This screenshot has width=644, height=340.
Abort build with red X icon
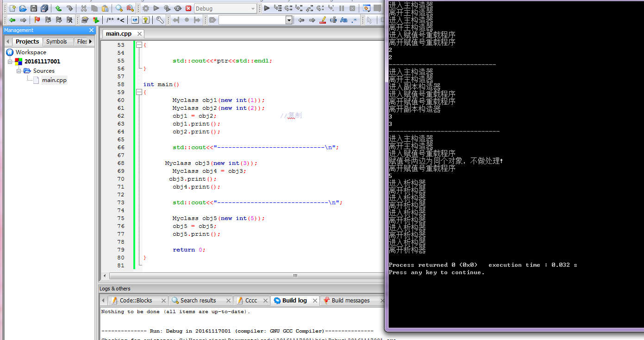(x=188, y=8)
